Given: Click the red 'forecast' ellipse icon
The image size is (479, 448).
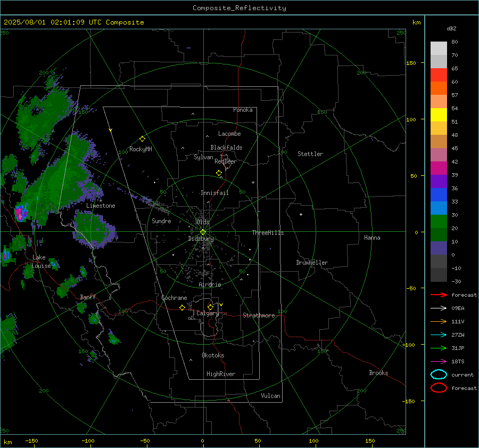Looking at the screenshot, I should [439, 388].
